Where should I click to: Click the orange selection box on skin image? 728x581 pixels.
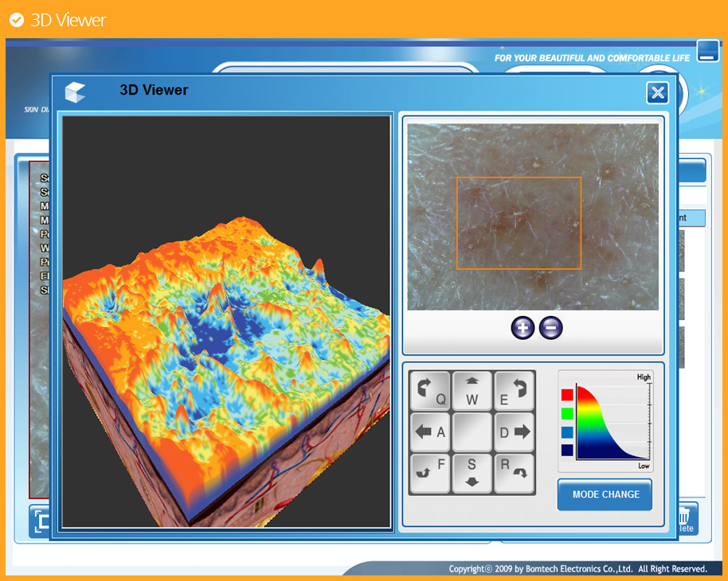(519, 223)
